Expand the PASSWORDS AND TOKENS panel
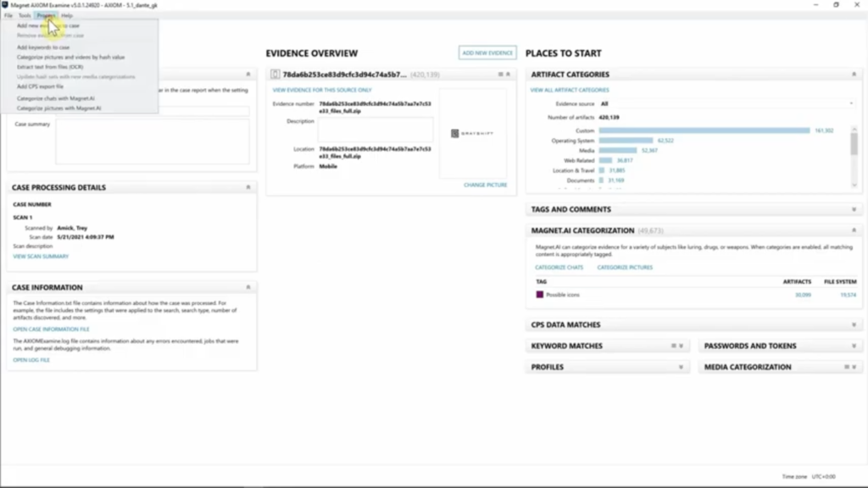 pyautogui.click(x=854, y=346)
